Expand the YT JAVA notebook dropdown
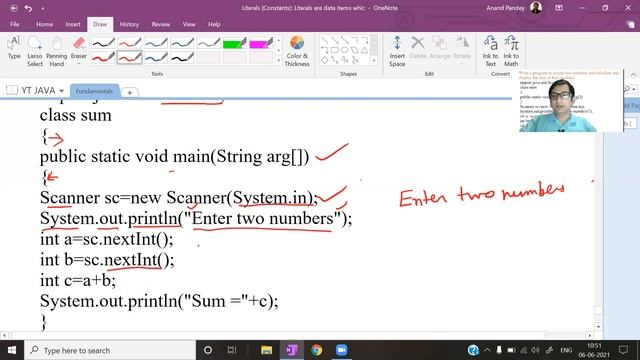This screenshot has height=360, width=640. click(x=61, y=91)
